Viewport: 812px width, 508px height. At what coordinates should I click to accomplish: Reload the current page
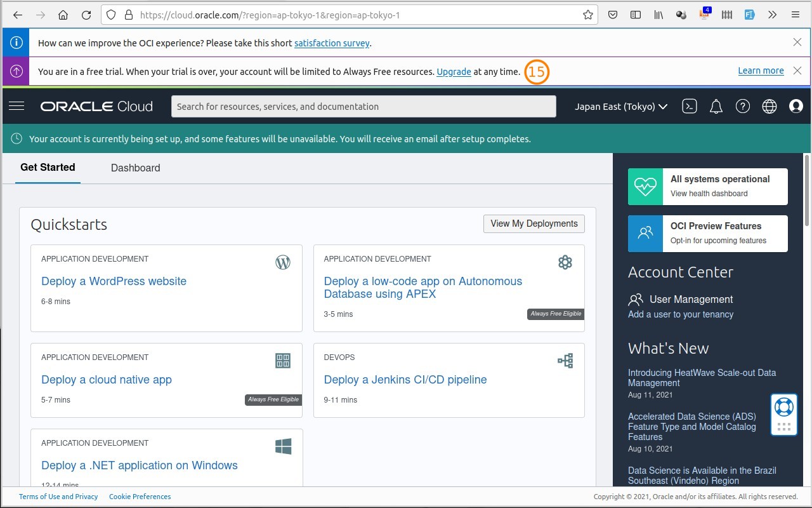pyautogui.click(x=86, y=15)
